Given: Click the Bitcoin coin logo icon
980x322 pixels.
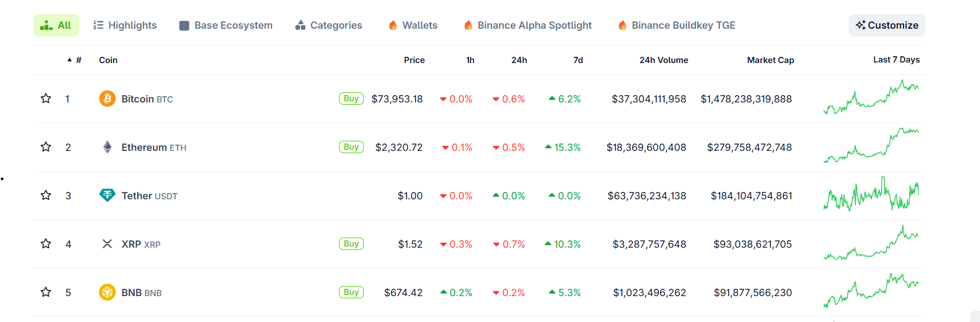Looking at the screenshot, I should point(107,99).
